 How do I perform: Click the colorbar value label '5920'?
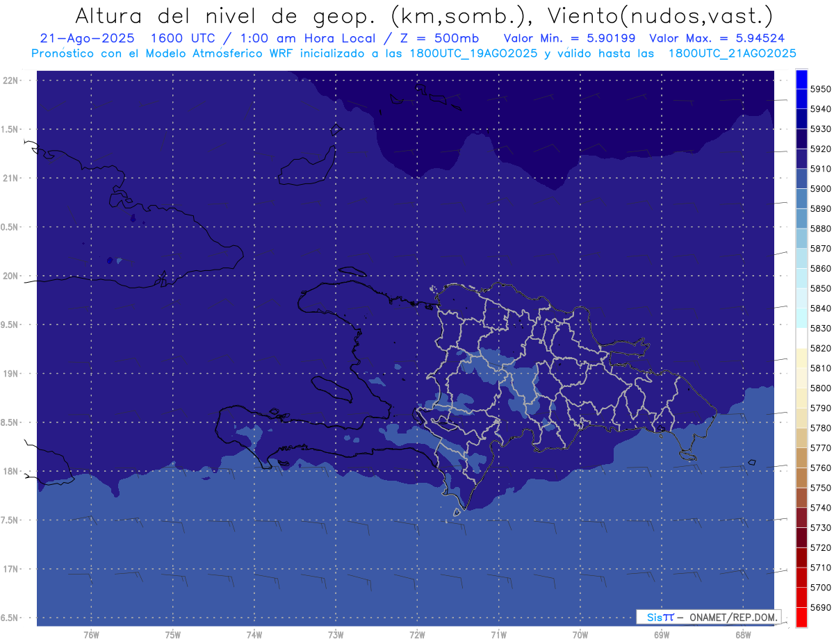821,149
